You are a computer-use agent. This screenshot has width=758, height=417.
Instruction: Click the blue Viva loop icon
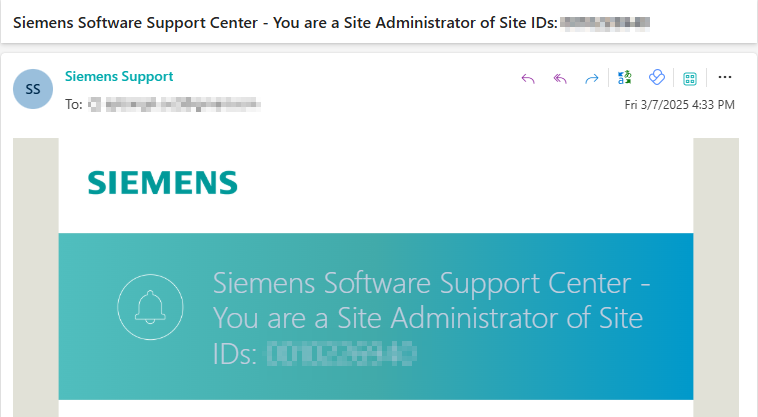(x=657, y=78)
